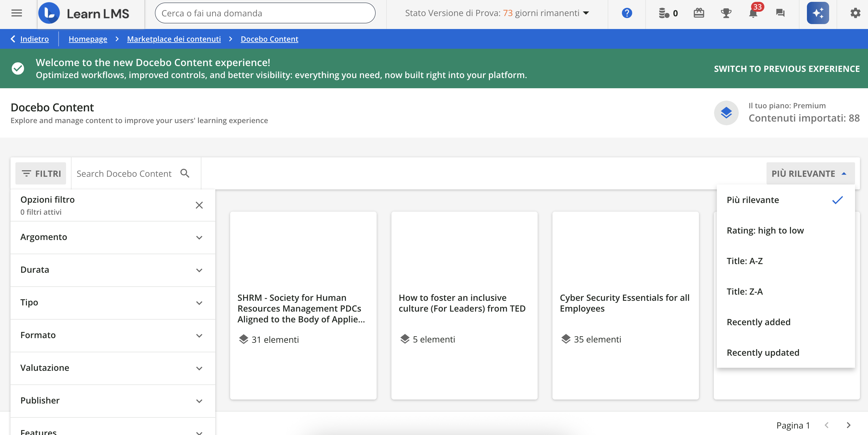This screenshot has width=868, height=435.
Task: Select 'Recently added' sort option
Action: tap(758, 322)
